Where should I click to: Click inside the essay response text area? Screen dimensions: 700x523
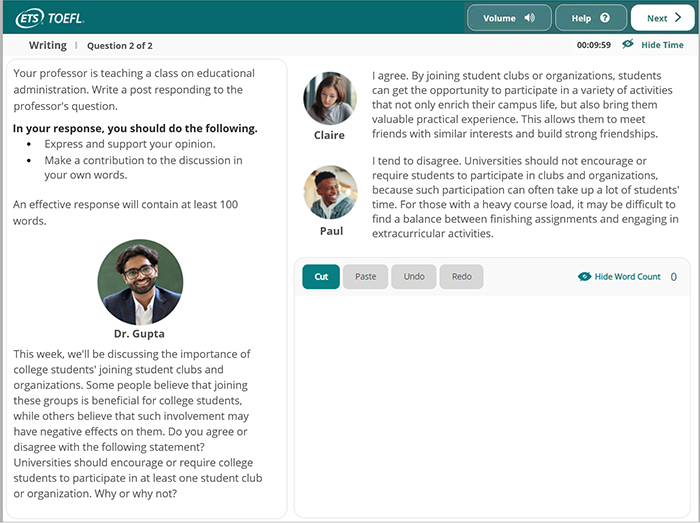point(491,400)
